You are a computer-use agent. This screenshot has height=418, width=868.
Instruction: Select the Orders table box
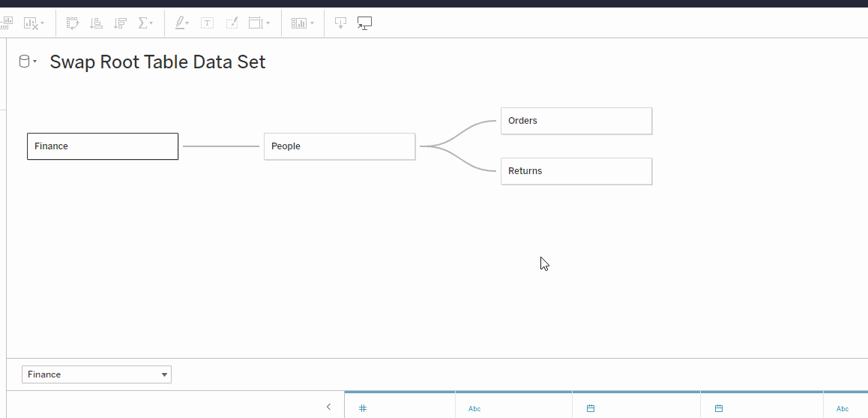[576, 121]
